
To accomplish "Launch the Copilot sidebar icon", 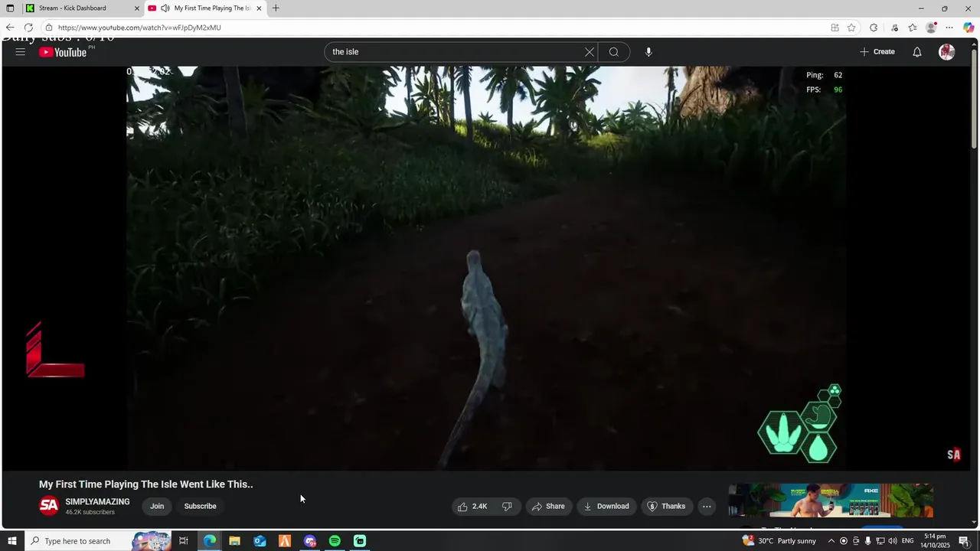I will [x=969, y=28].
